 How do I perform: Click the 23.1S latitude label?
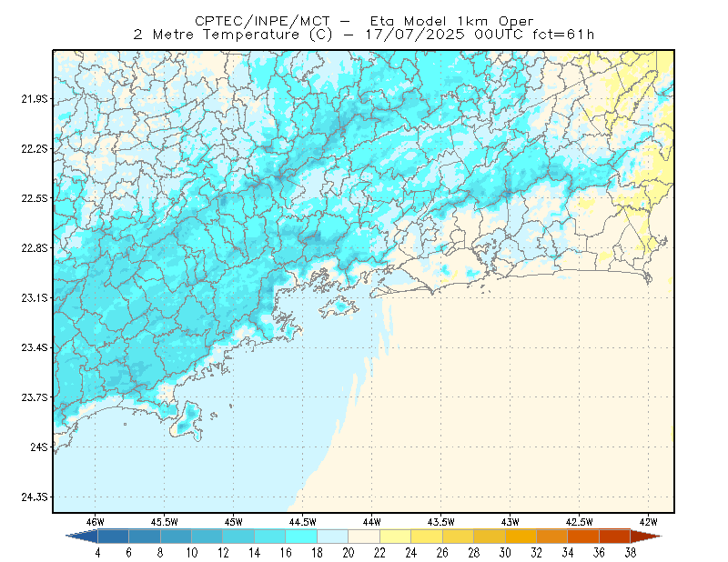34,298
